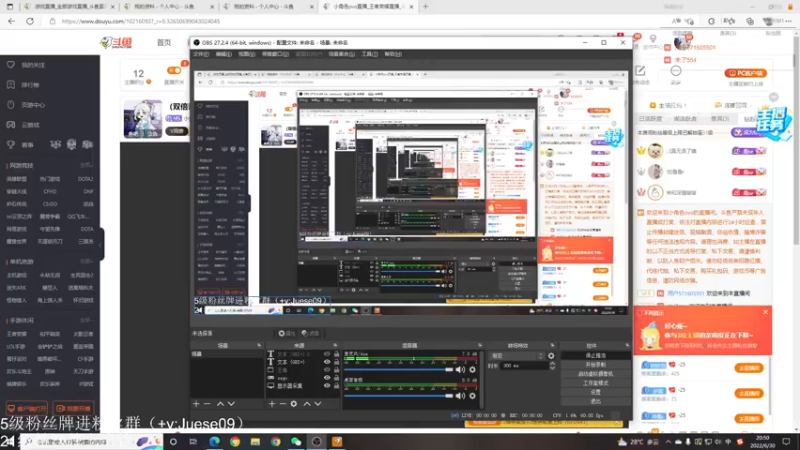Open WeChat from the Windows taskbar
Image resolution: width=800 pixels, height=450 pixels.
click(296, 441)
